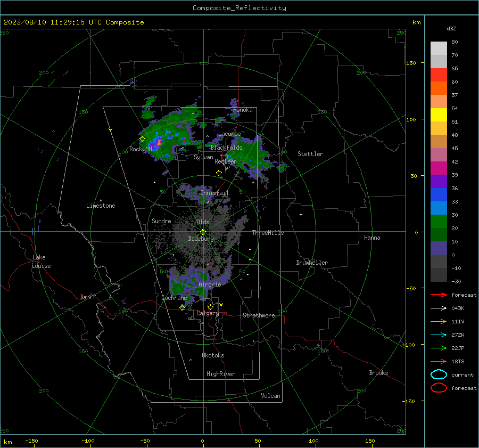Pick the indigo 0-10 dBZ color band
This screenshot has height=448, width=479.
point(439,248)
